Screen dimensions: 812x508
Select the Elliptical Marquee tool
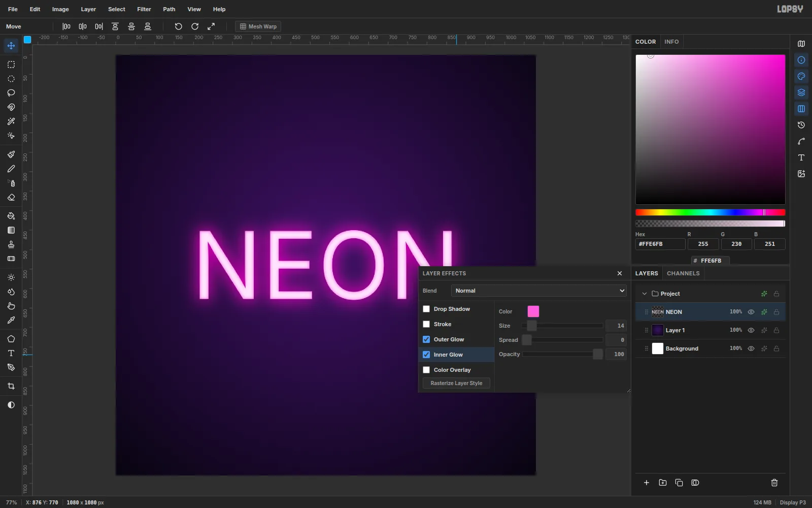click(11, 79)
